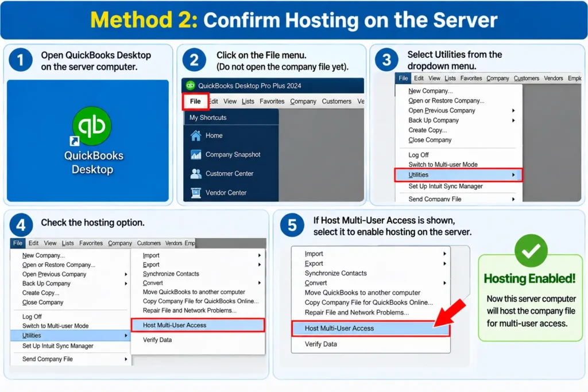The image size is (588, 392).
Task: Open the highlighted File menu in step 2
Action: (x=195, y=101)
